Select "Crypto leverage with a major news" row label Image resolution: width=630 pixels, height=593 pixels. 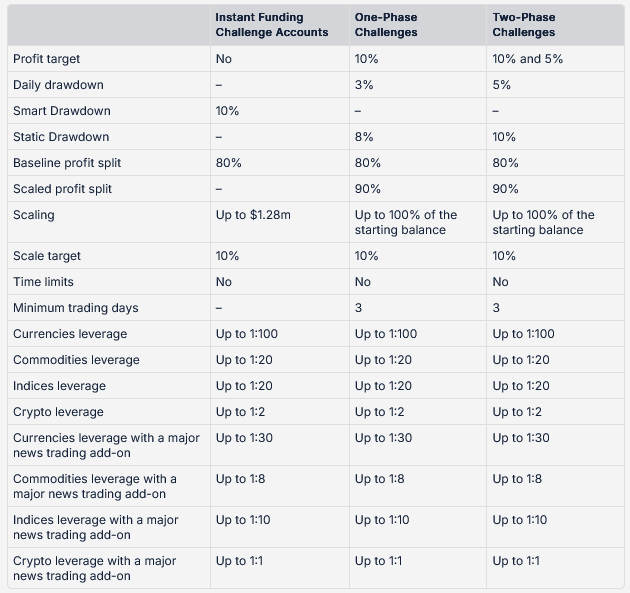(x=94, y=568)
